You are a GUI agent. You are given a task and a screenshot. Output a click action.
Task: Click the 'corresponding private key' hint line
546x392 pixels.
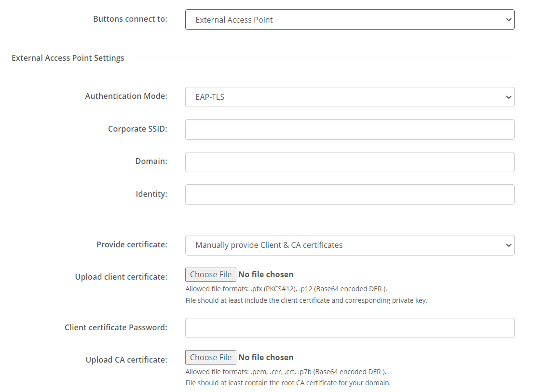tap(306, 300)
